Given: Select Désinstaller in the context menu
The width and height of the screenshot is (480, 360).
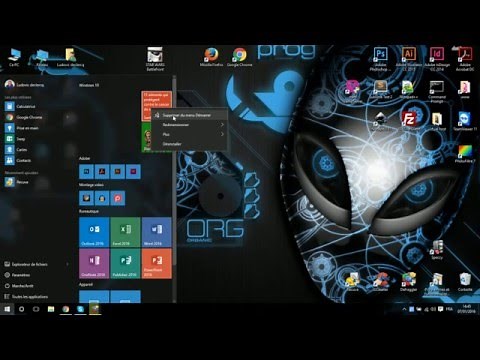Looking at the screenshot, I should [x=189, y=144].
